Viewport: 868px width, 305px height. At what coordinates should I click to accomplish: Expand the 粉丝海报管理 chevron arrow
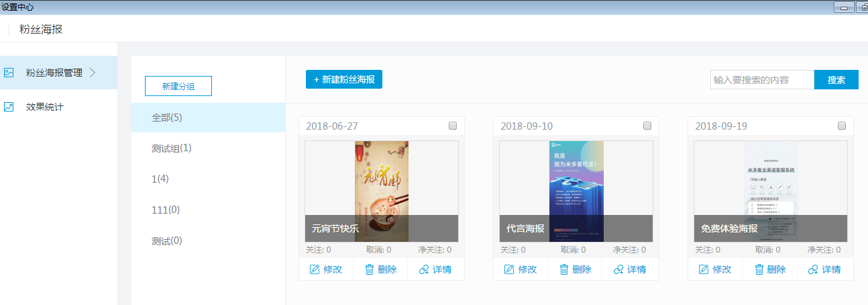click(x=93, y=73)
